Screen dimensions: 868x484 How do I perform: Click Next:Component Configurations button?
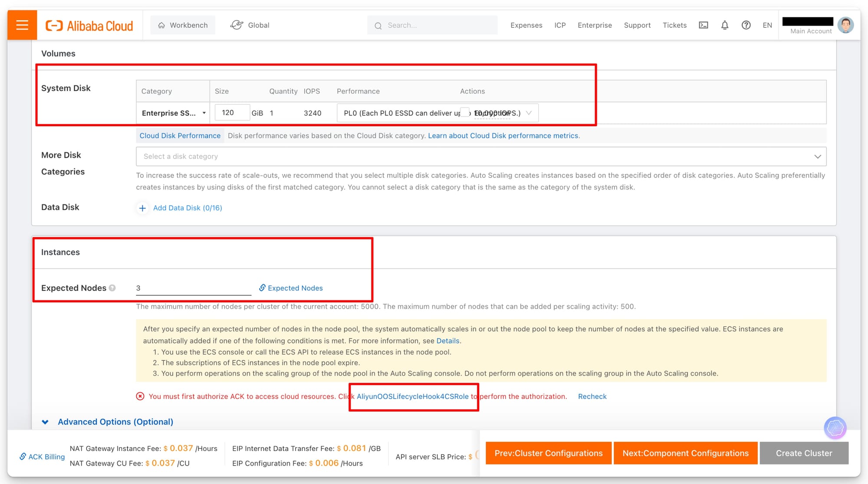point(685,453)
